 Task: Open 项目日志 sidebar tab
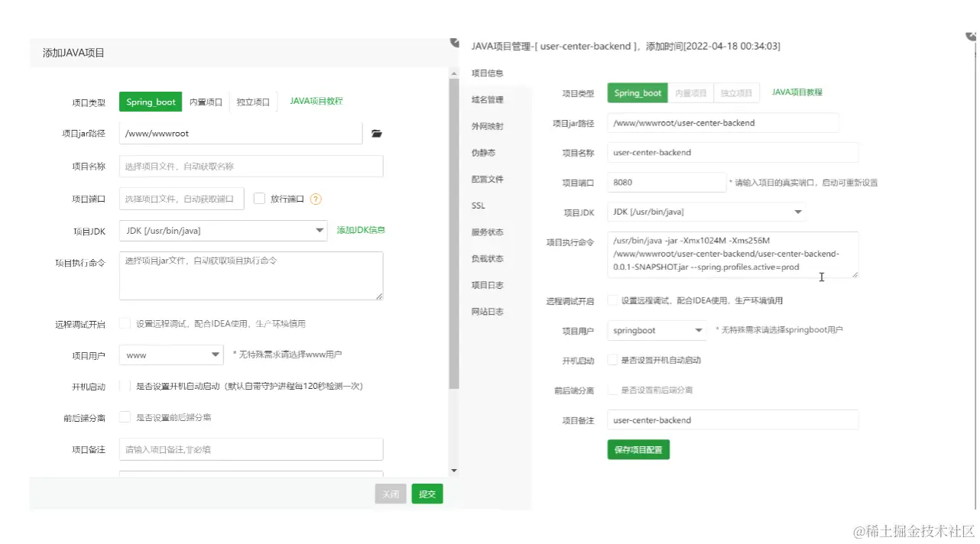[x=488, y=285]
